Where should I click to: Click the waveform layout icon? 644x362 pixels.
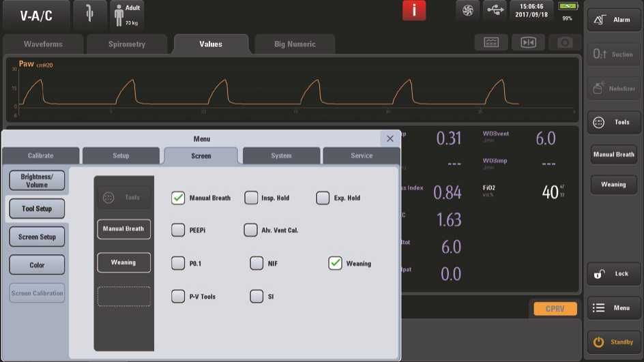coord(491,42)
